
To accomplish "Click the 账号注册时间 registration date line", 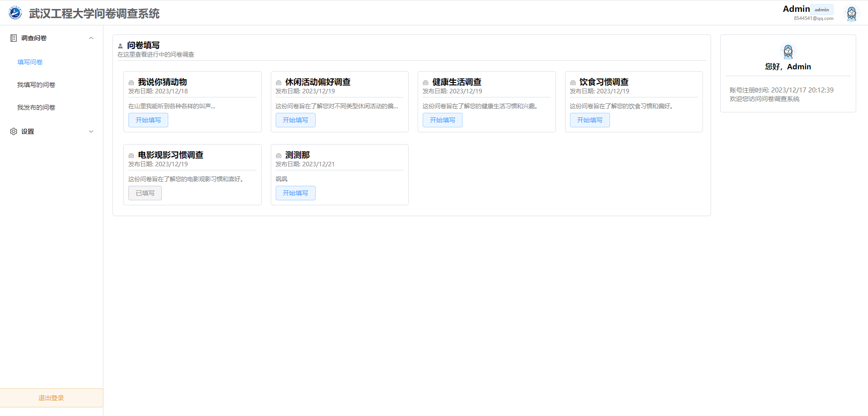I will (x=781, y=90).
